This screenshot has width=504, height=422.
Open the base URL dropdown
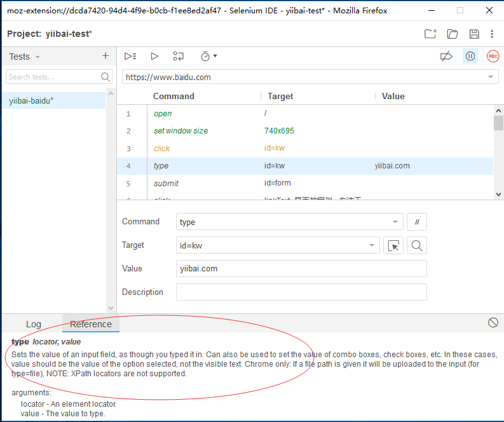pos(490,77)
